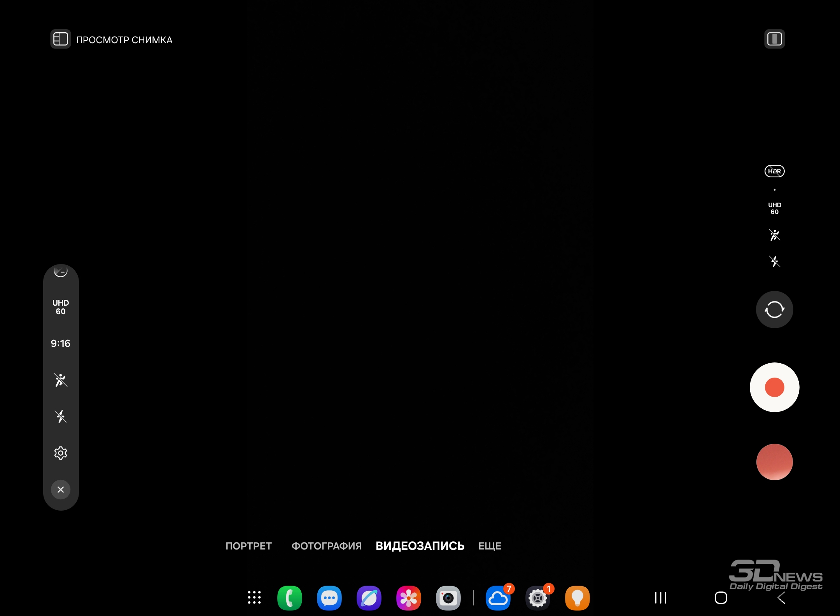Open ПРОСМОТР СНИМКА capture view
This screenshot has width=840, height=616.
click(61, 39)
